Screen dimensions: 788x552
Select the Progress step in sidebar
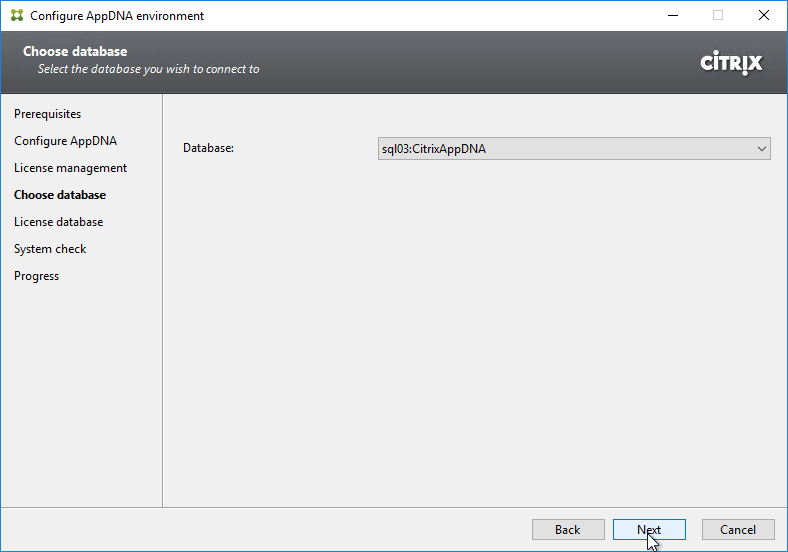coord(36,276)
